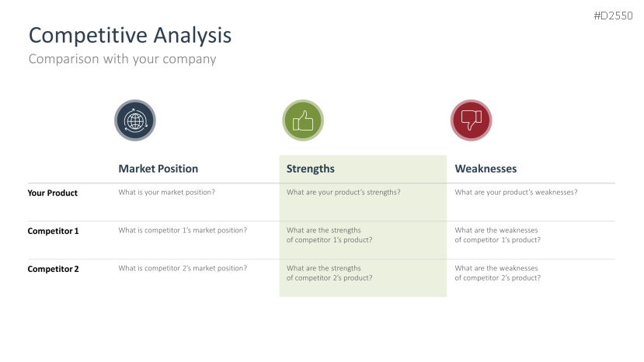Screen dimensions: 644x362
Task: Select weaknesses of competitor 1's product cell
Action: click(x=497, y=235)
